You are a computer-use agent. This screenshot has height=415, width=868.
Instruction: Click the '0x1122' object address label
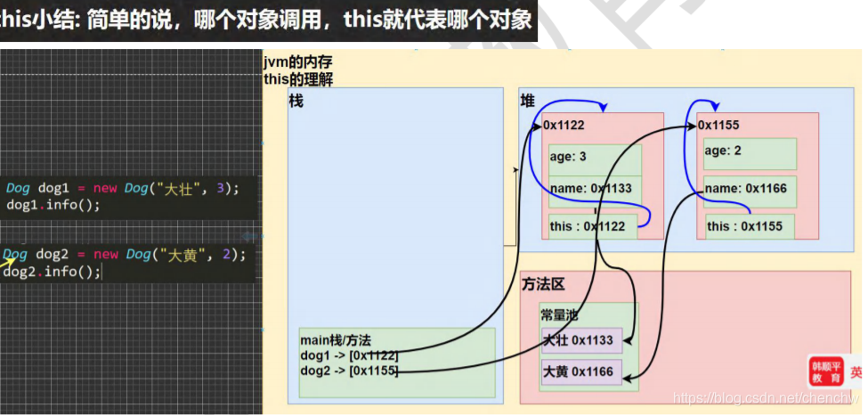pyautogui.click(x=564, y=126)
